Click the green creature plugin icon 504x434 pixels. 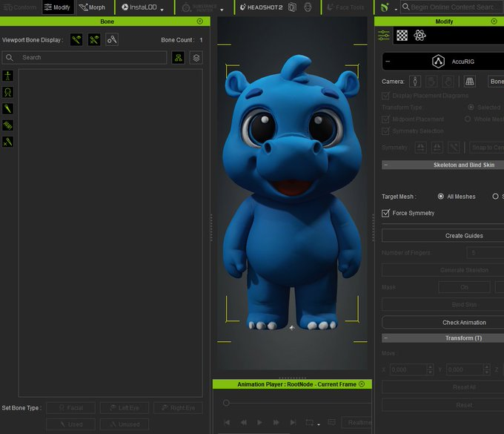pyautogui.click(x=385, y=7)
